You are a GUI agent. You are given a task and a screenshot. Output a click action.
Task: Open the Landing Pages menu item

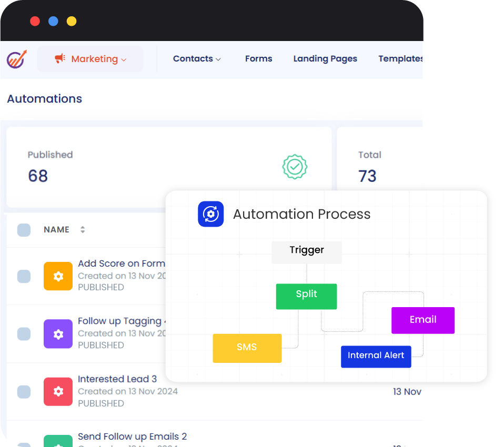[325, 58]
